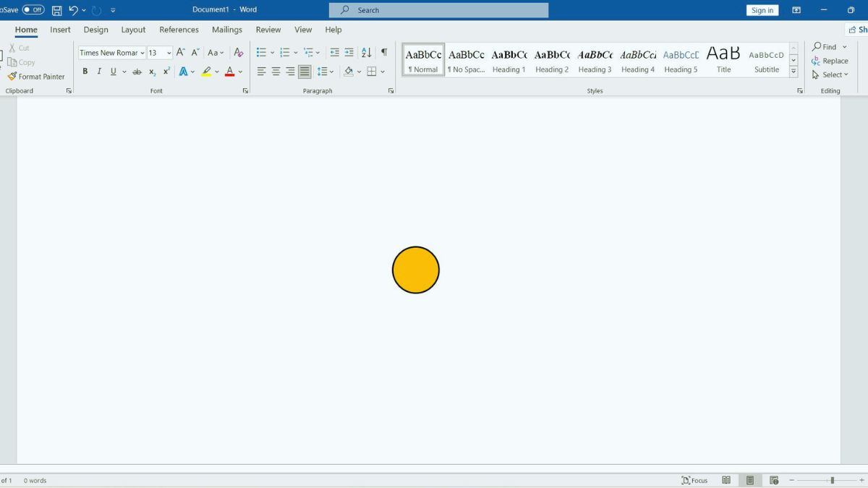Select the orange circle shape
868x488 pixels.
point(416,270)
